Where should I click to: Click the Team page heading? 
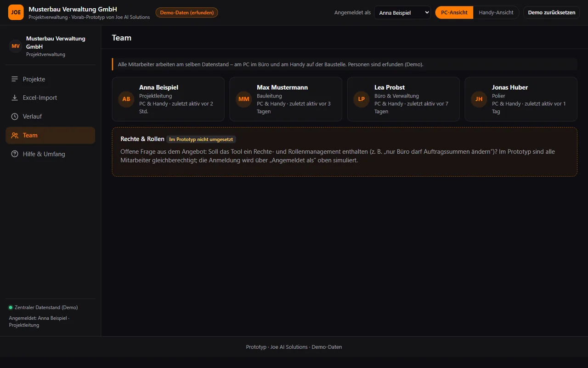point(122,38)
